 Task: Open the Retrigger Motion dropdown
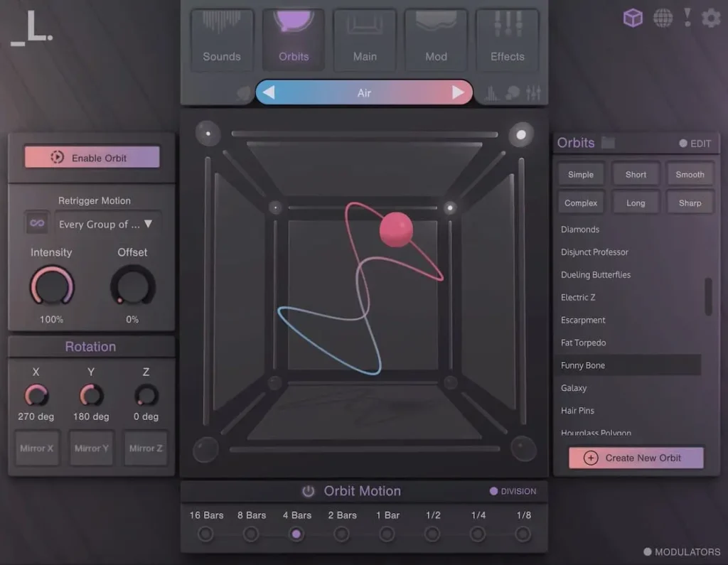108,224
